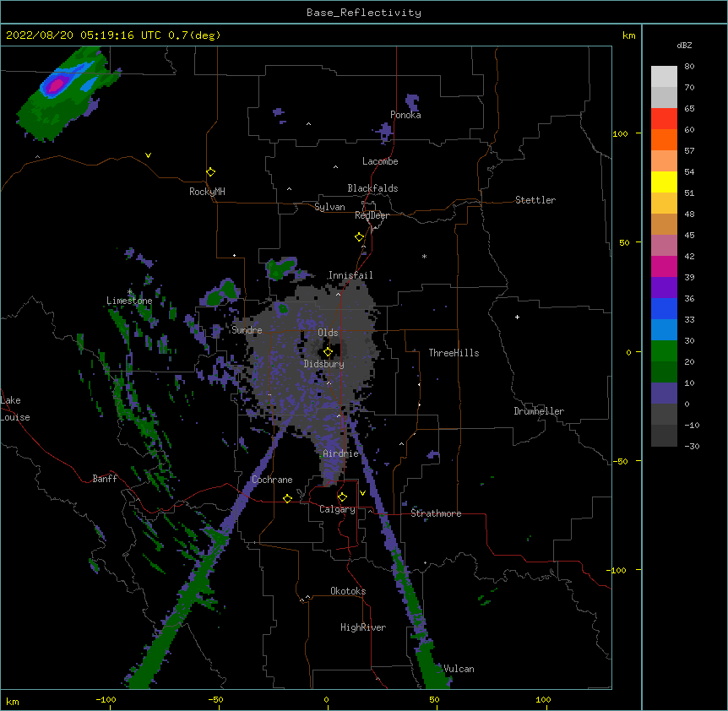This screenshot has height=711, width=728.
Task: Click the Vulcan label
Action: coord(459,669)
